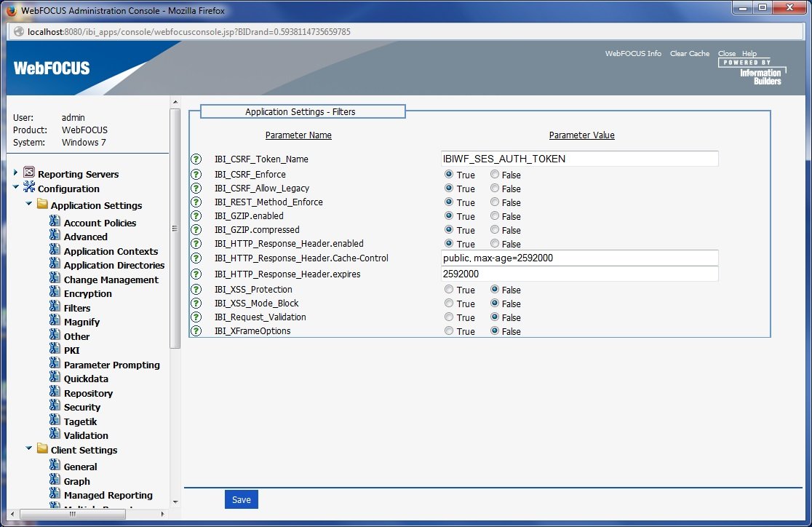This screenshot has height=527, width=812.
Task: Click help icon for IBI_REST_Method_Enforce
Action: pyautogui.click(x=196, y=202)
